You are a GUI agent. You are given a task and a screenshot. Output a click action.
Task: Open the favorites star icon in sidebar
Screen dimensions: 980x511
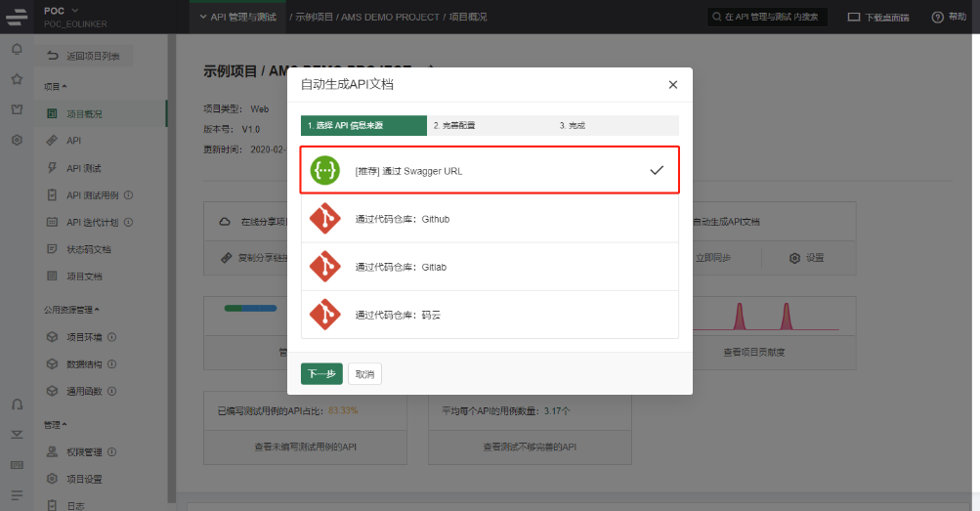pyautogui.click(x=17, y=79)
